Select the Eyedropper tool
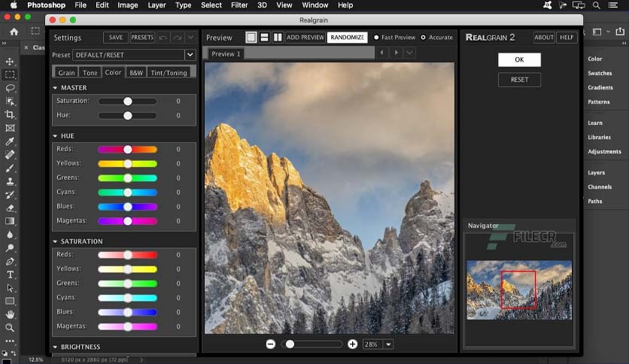Screen dimensions: 629x364 [10, 141]
